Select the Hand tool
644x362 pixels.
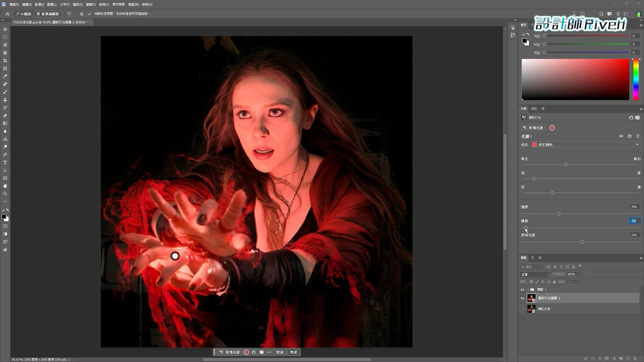tap(5, 186)
